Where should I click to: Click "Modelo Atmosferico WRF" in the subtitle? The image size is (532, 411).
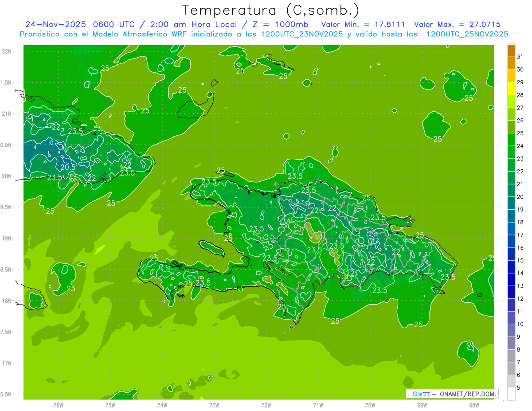(x=133, y=34)
